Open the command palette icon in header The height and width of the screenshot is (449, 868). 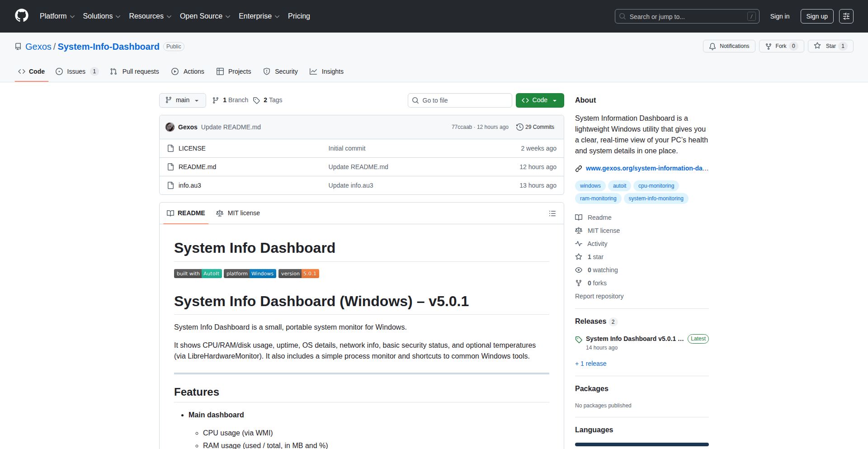coord(846,16)
